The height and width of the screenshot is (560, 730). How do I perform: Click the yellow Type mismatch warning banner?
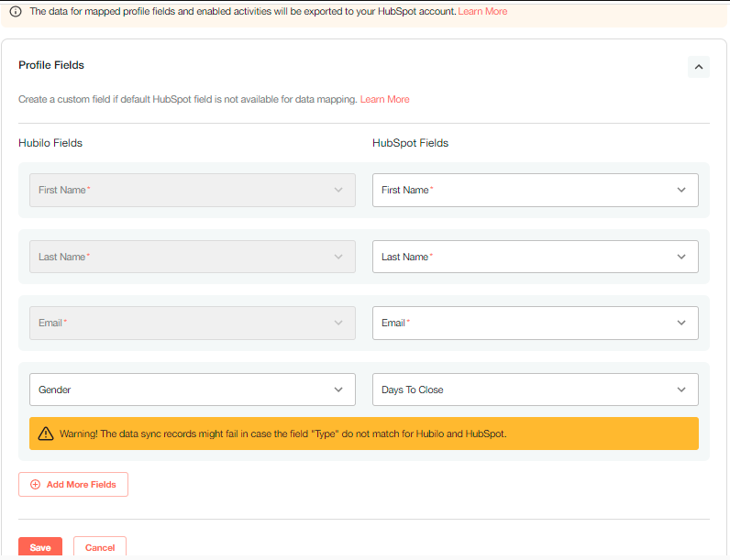363,434
